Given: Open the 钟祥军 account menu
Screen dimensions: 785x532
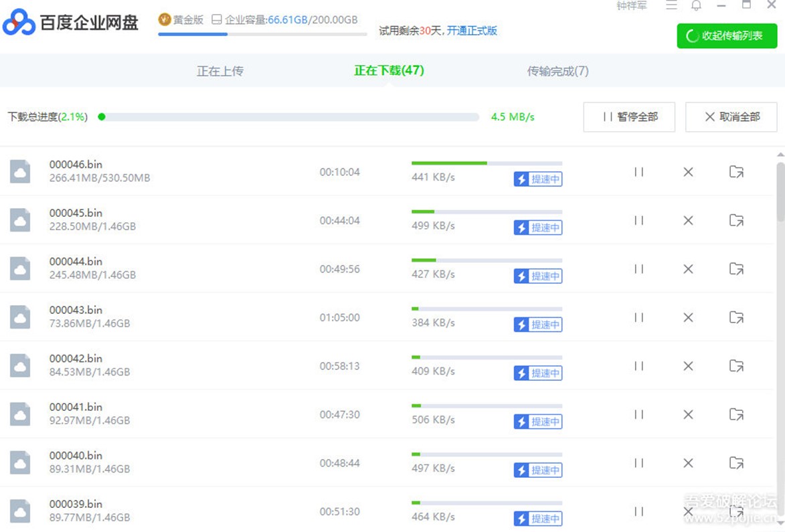Looking at the screenshot, I should (x=631, y=6).
